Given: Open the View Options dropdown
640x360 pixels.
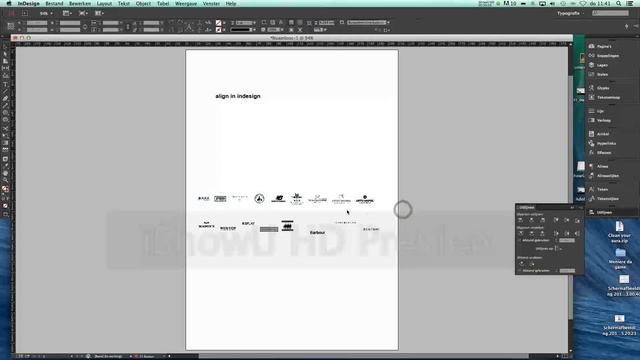Looking at the screenshot, I should 67,13.
